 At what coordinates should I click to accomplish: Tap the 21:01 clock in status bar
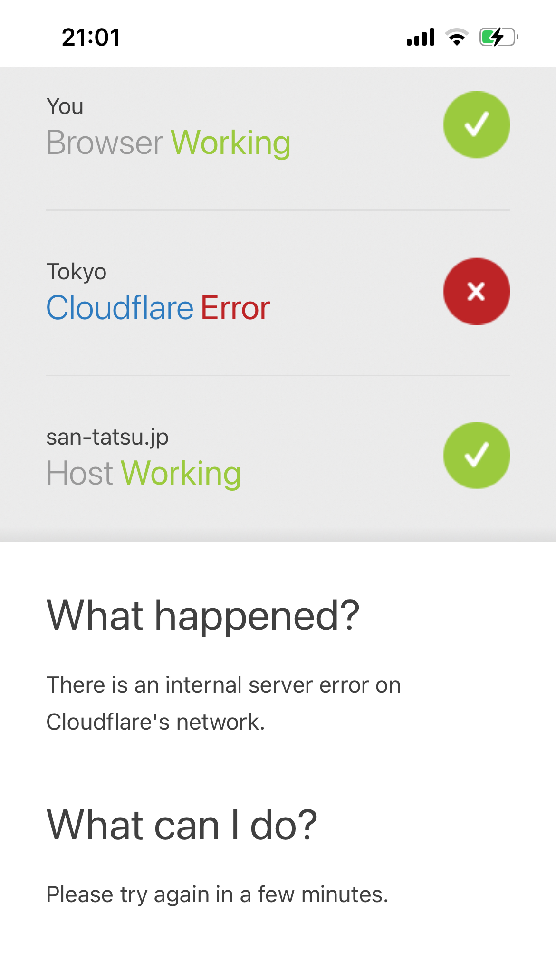coord(91,37)
